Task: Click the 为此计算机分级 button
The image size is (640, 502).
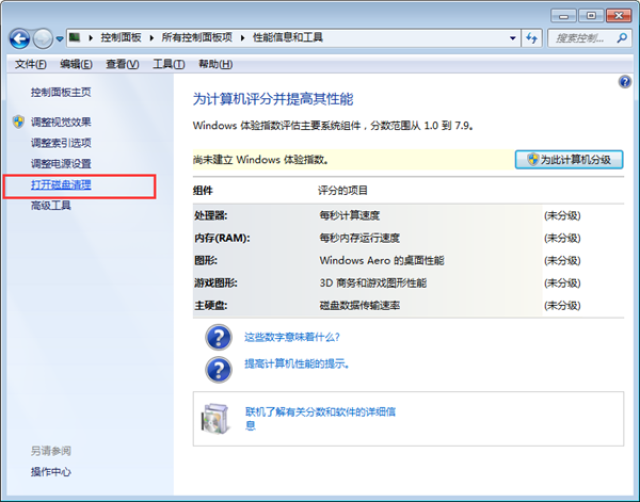Action: [x=569, y=160]
